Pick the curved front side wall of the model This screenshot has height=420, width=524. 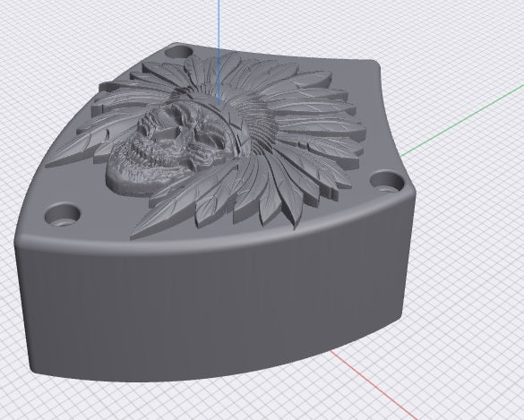click(214, 297)
